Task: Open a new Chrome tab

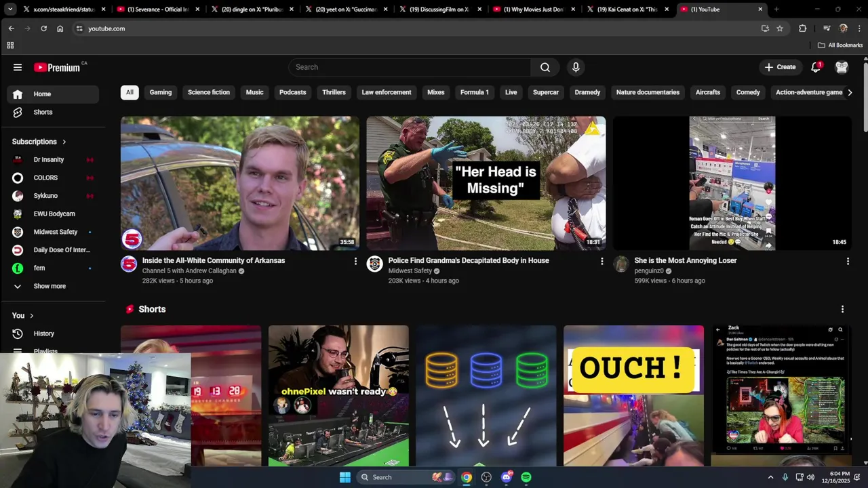Action: pyautogui.click(x=776, y=9)
